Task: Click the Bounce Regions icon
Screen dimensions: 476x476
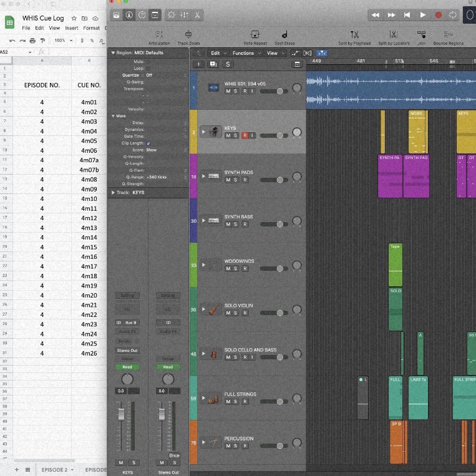Action: click(448, 34)
